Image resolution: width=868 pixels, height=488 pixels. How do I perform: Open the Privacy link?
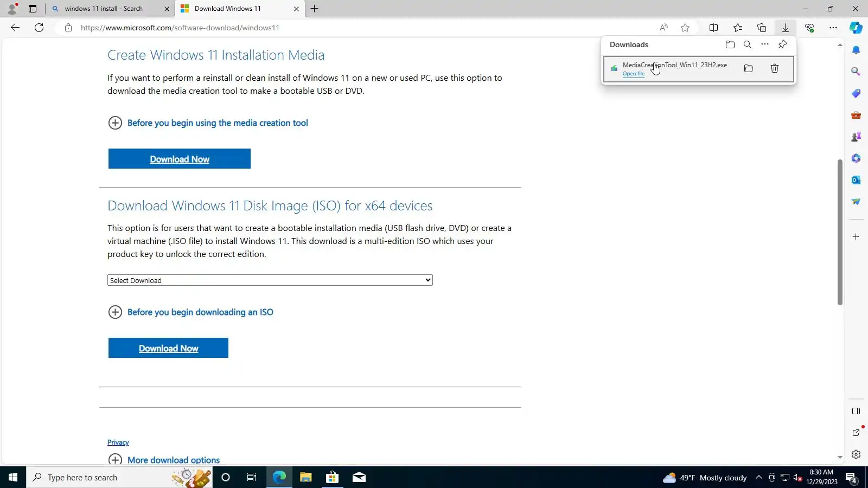click(118, 442)
